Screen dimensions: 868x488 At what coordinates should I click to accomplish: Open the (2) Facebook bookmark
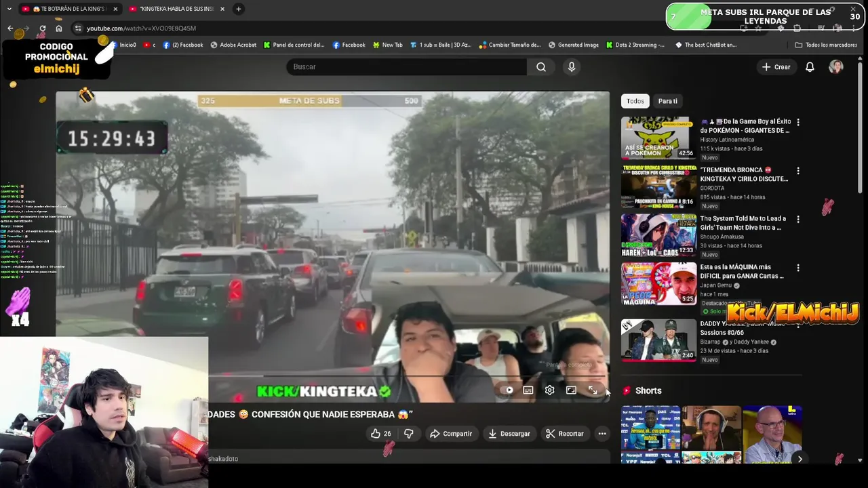coord(183,45)
